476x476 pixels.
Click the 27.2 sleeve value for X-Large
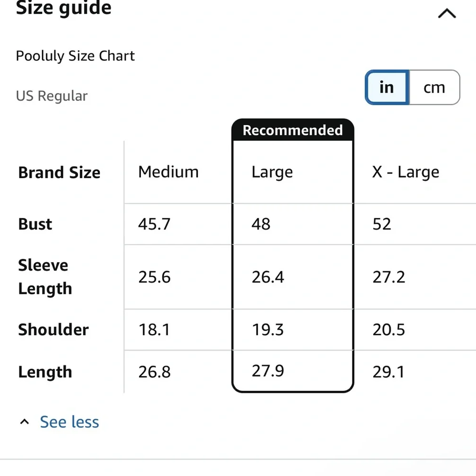389,277
